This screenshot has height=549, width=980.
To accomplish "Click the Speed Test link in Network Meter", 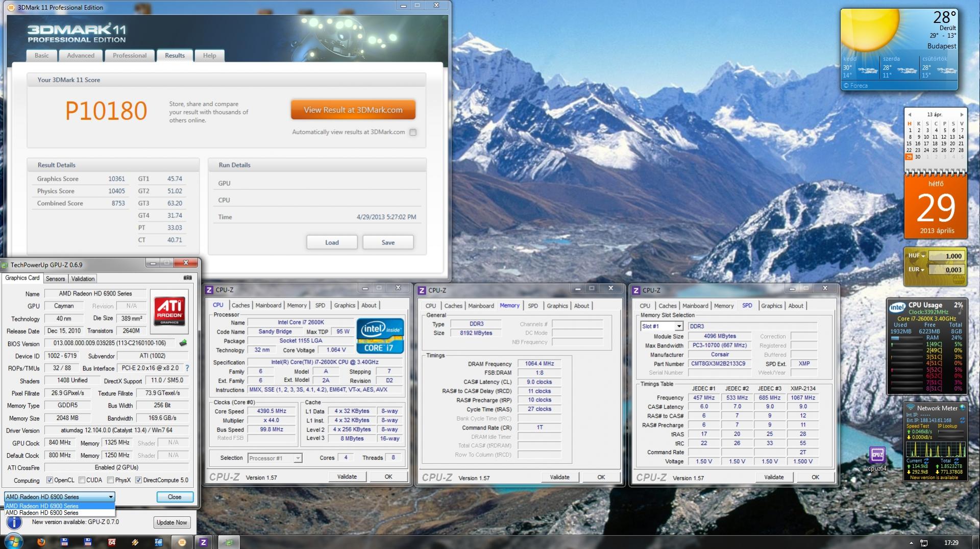I will (x=918, y=426).
